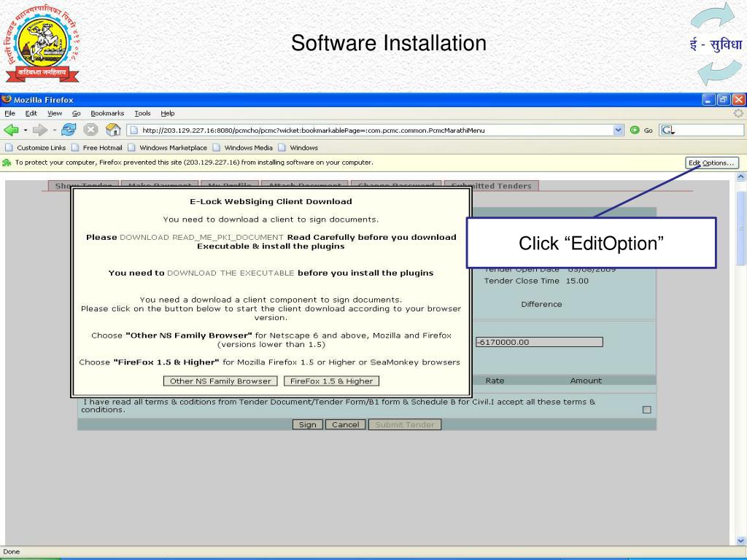Click the grey Forward arrow button
747x560 pixels.
click(40, 130)
